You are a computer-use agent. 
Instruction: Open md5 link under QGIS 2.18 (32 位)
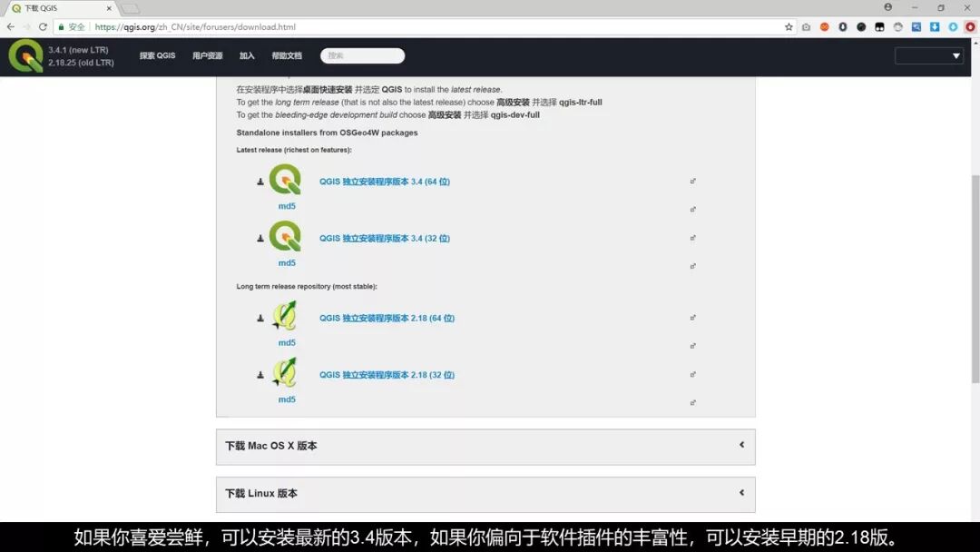point(287,399)
